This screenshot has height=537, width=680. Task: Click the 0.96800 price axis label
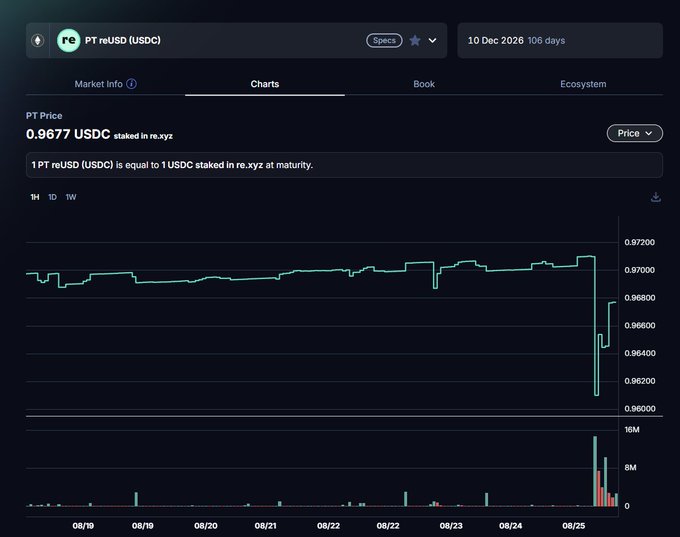click(640, 298)
